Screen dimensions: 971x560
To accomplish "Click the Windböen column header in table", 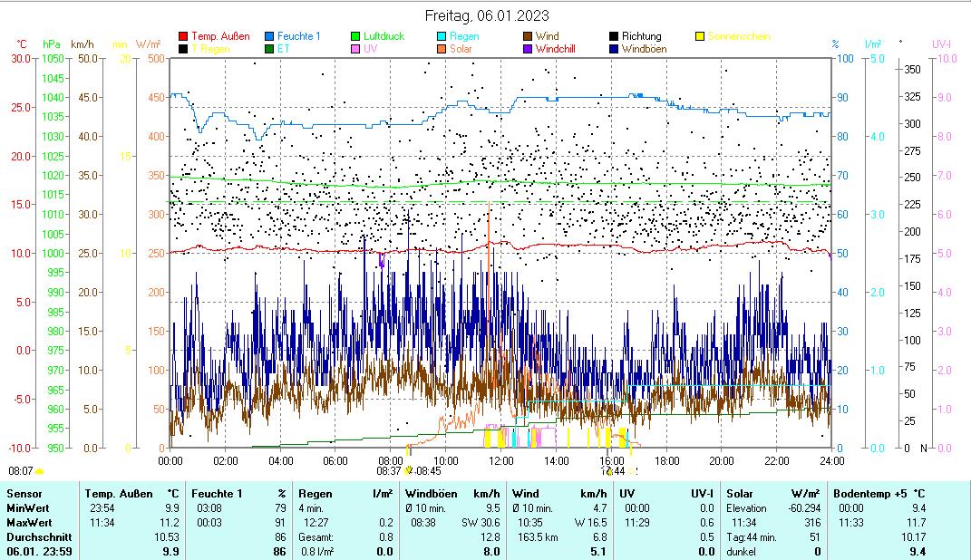I will point(431,494).
